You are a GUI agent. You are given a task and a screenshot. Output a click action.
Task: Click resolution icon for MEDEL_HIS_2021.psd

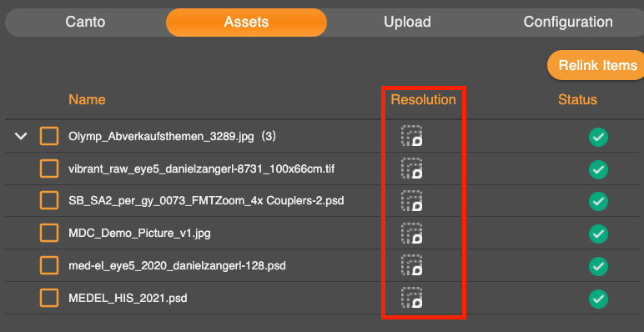tap(412, 298)
